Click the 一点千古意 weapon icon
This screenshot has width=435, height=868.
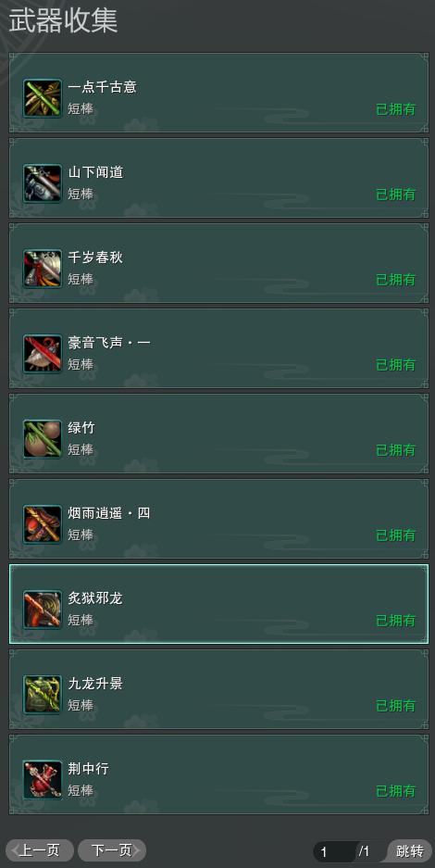click(x=43, y=98)
